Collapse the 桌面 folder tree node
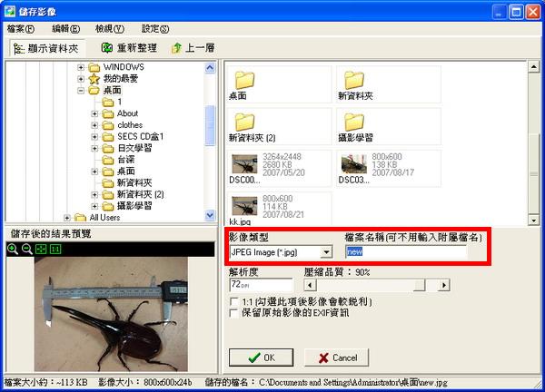Screen dimensions: 545x392 [82, 91]
